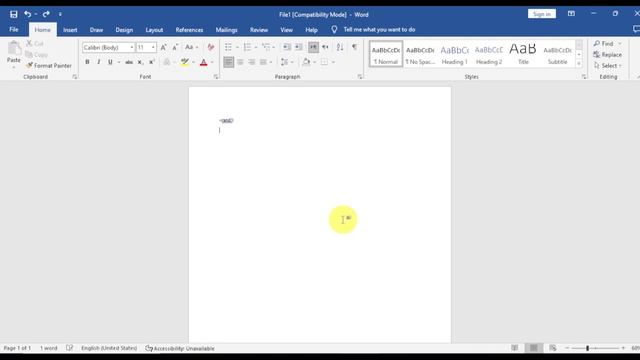
Task: Apply text highlight color
Action: (x=185, y=62)
